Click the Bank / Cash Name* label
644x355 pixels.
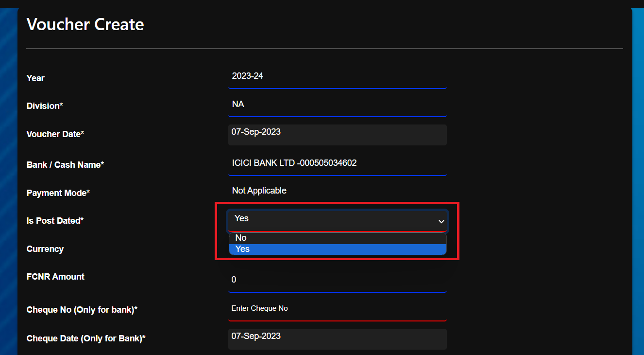click(x=66, y=165)
